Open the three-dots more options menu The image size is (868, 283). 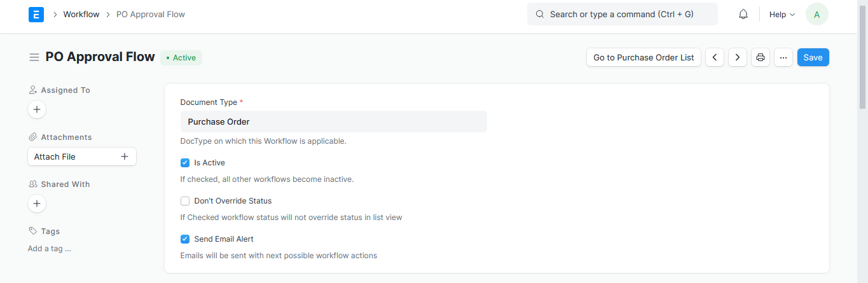[783, 57]
